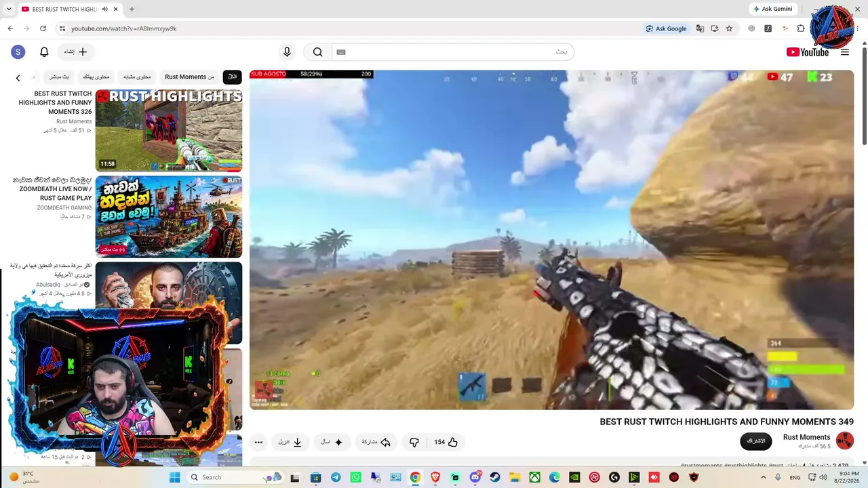Dislike the video with thumbs down
The width and height of the screenshot is (868, 488).
(414, 443)
